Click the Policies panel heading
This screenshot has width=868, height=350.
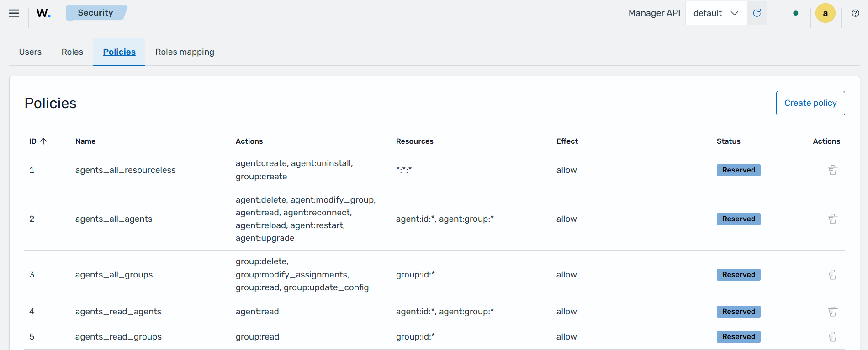click(x=51, y=103)
